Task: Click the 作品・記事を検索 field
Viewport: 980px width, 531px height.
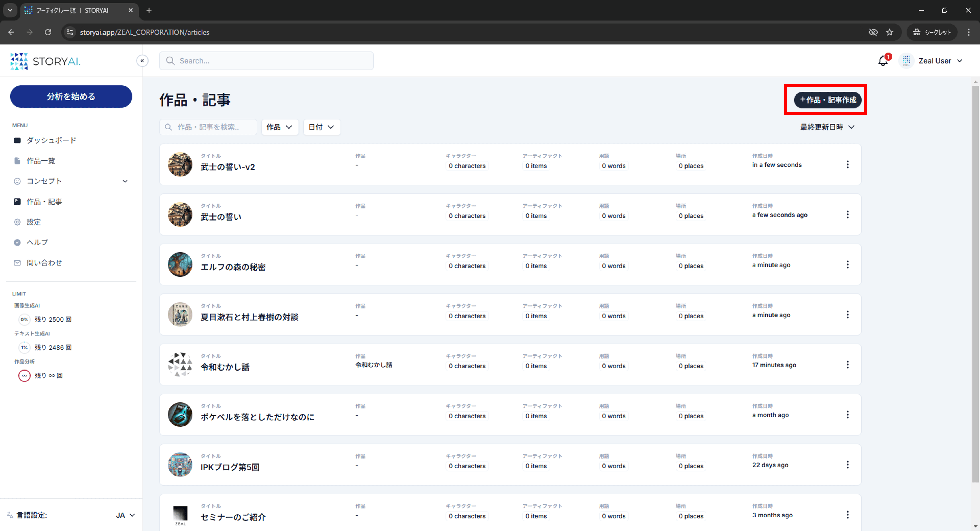Action: 208,127
